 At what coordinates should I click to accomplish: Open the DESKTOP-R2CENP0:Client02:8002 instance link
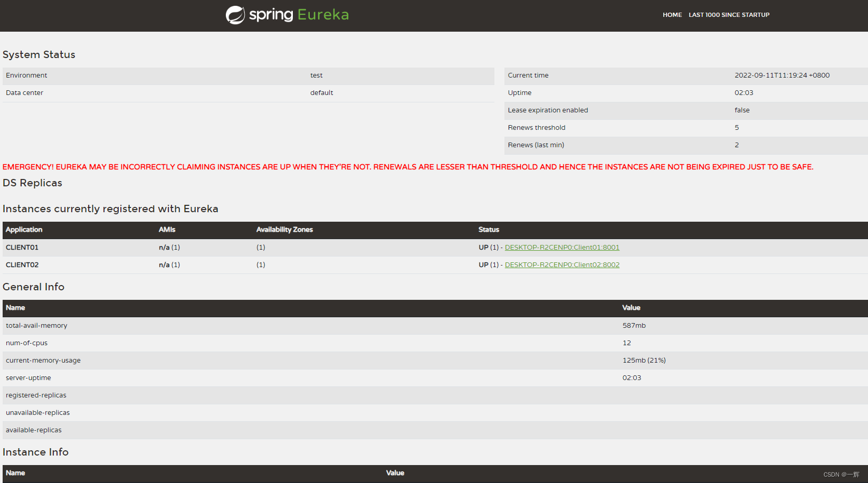562,264
